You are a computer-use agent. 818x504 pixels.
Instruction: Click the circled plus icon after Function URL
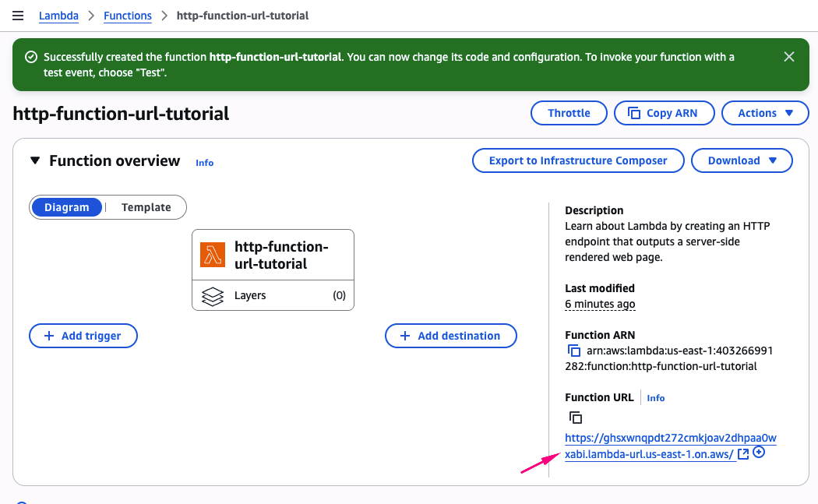[x=759, y=453]
